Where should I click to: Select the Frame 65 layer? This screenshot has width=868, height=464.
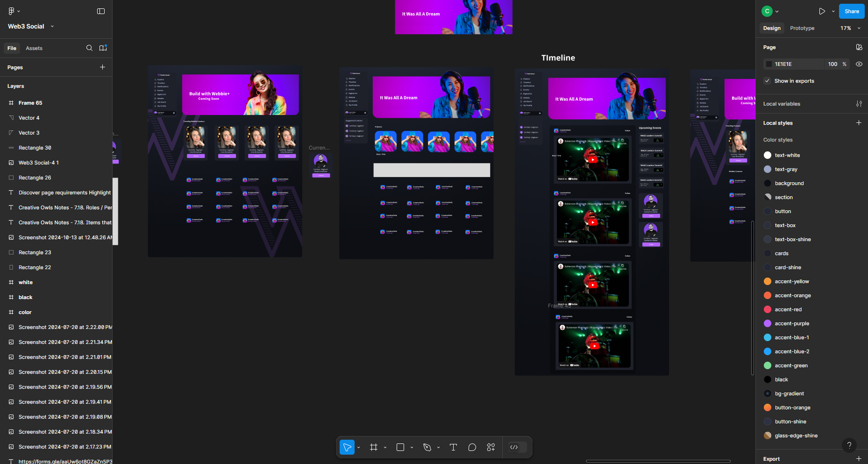56,103
